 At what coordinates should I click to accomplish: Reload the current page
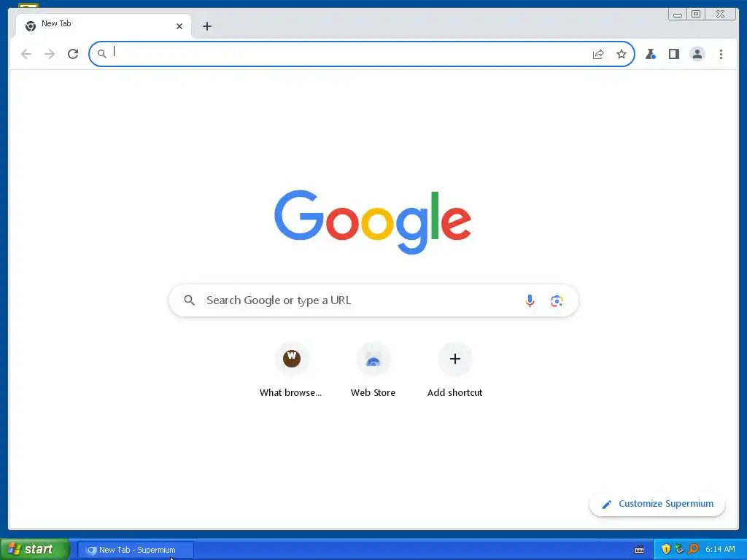coord(72,54)
